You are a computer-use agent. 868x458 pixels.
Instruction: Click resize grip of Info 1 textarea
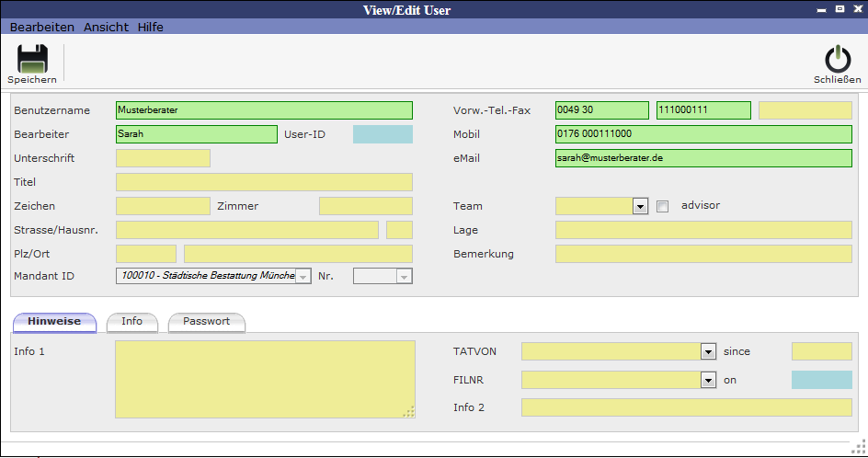click(x=408, y=412)
